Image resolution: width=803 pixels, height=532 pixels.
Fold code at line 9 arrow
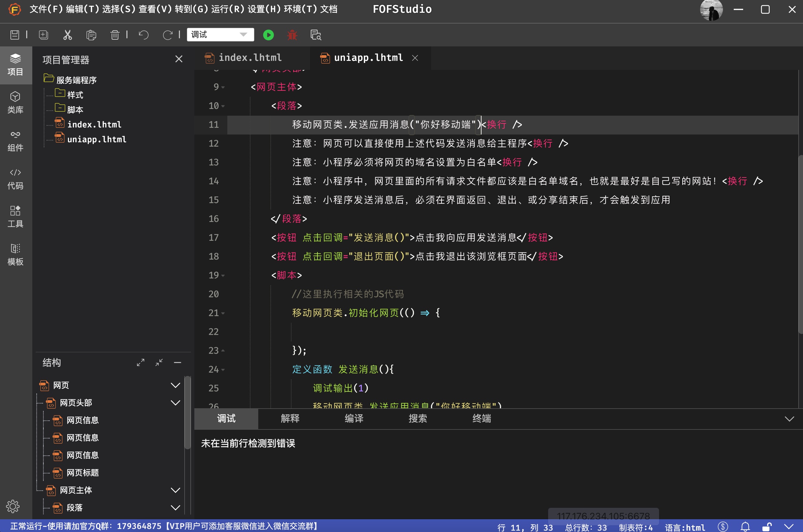click(x=223, y=87)
